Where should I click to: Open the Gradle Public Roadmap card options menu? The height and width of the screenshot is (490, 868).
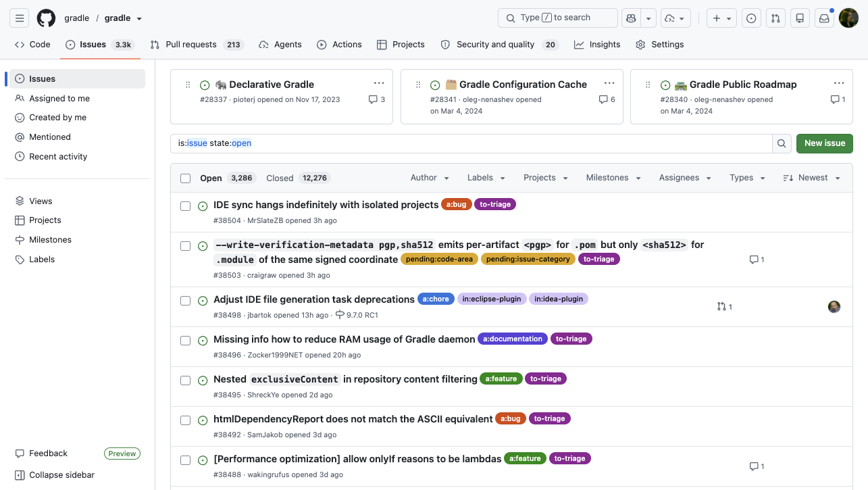839,84
